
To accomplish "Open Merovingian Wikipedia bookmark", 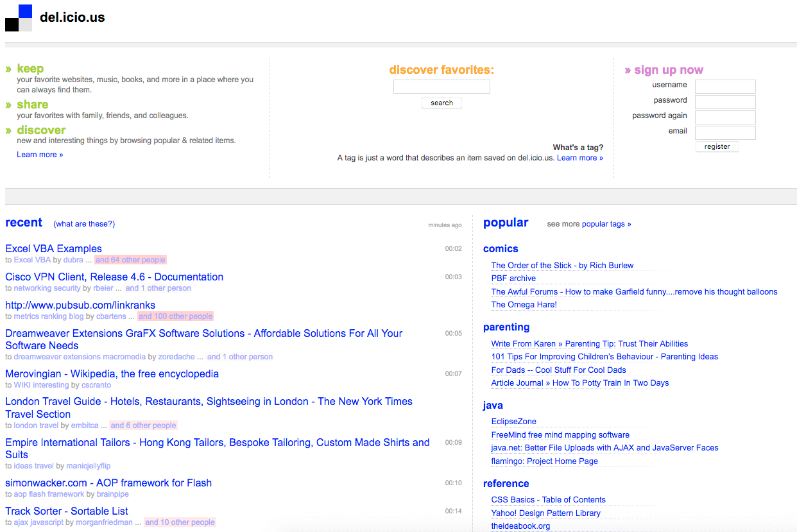I will pos(112,374).
